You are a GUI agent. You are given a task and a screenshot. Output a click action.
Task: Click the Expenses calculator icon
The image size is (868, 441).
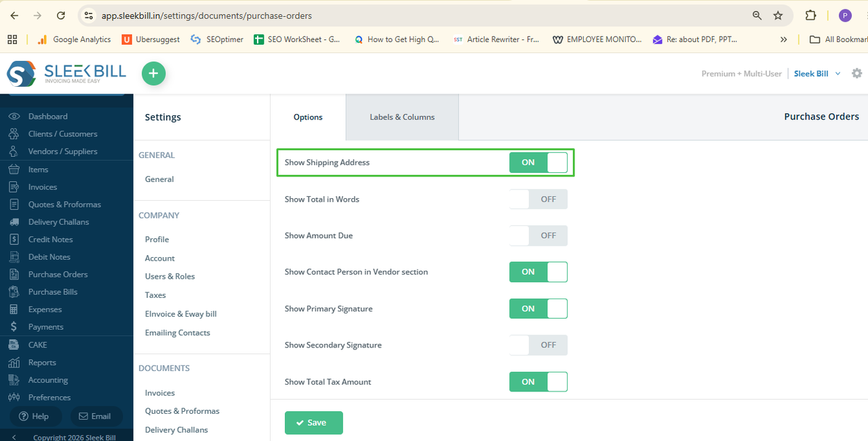click(14, 309)
